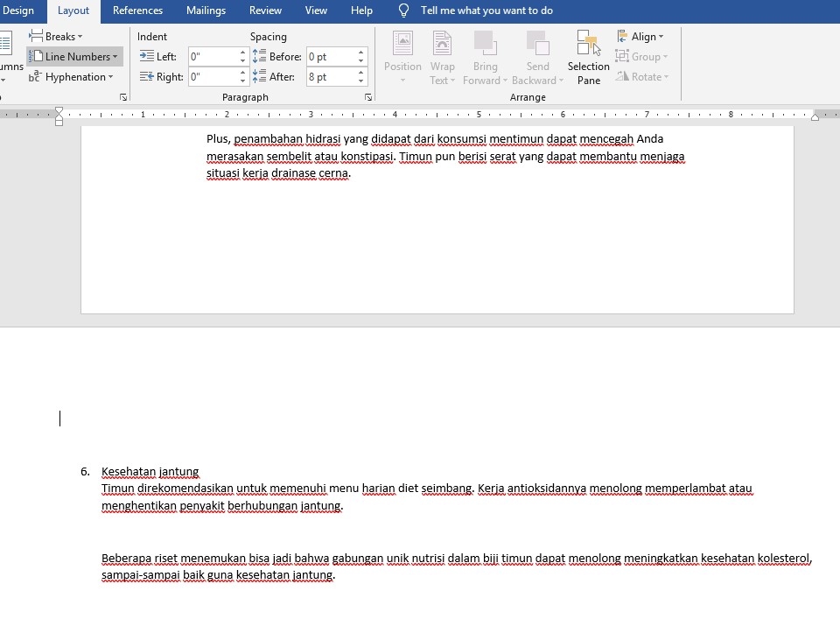Screen dimensions: 840x619
Task: Expand the Breaks dropdown
Action: (56, 37)
